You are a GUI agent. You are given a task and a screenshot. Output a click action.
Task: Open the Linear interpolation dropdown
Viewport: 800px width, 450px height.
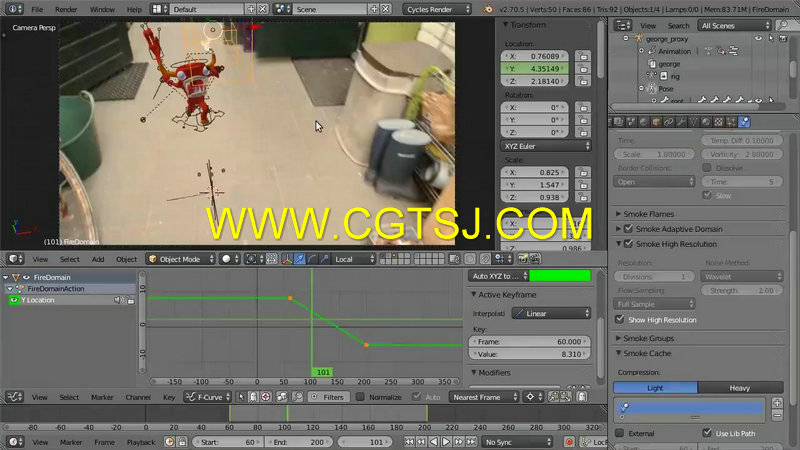[x=551, y=313]
